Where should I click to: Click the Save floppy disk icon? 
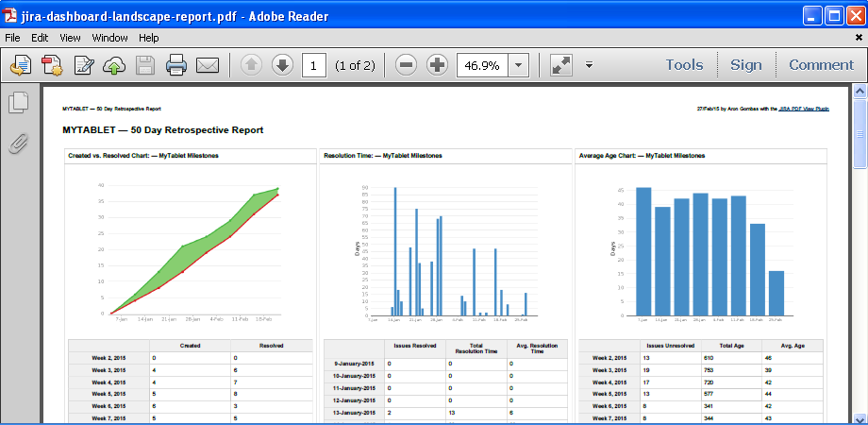[x=145, y=65]
